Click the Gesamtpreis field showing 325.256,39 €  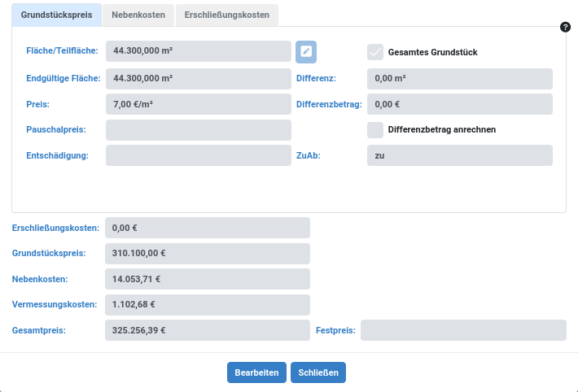(x=208, y=331)
